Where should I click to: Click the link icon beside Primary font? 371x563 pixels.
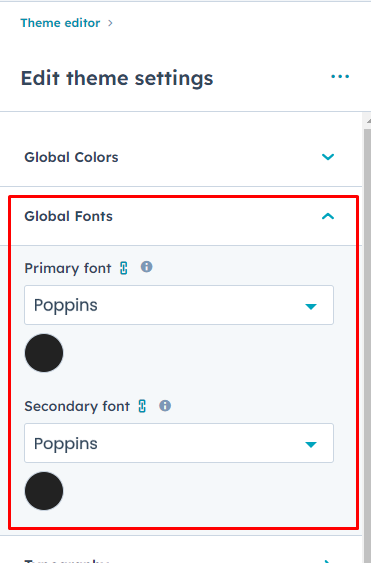[x=124, y=268]
